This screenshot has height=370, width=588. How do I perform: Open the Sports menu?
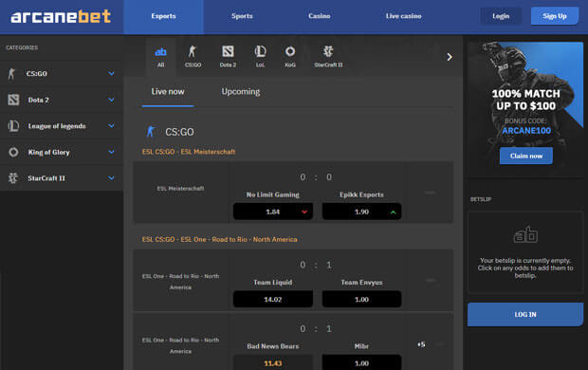242,16
